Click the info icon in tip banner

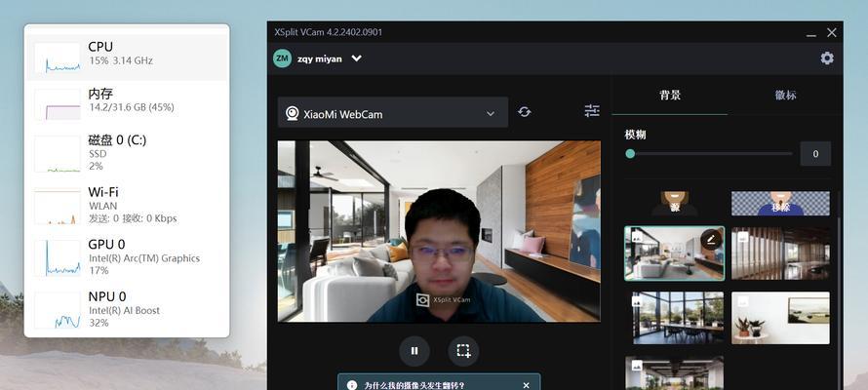[x=351, y=385]
